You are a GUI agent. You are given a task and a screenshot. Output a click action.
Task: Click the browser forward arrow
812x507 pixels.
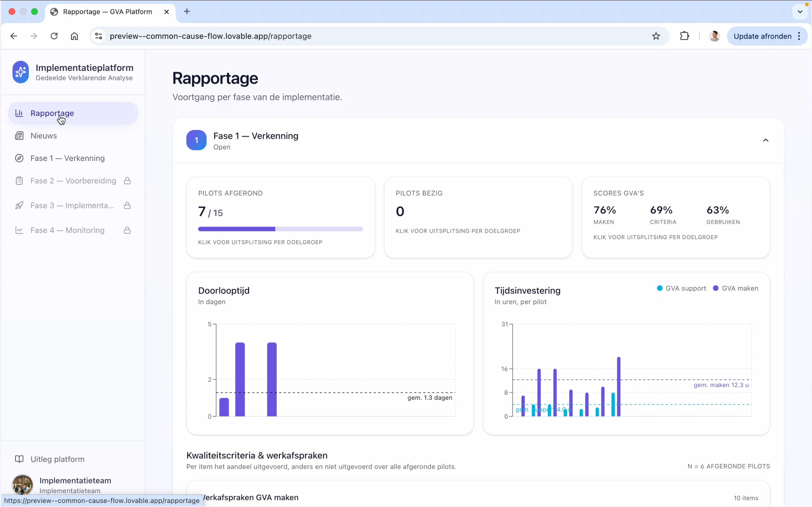33,36
